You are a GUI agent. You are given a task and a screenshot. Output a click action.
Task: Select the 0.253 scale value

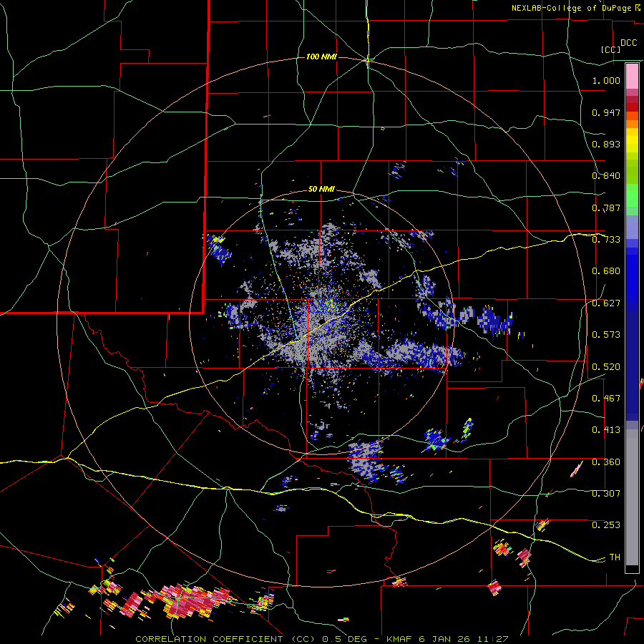click(606, 525)
